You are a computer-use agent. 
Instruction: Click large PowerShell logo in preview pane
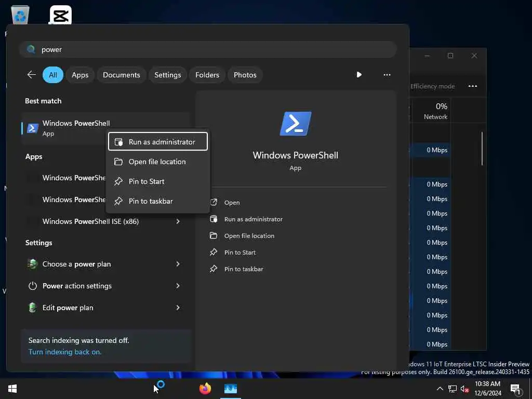[296, 124]
